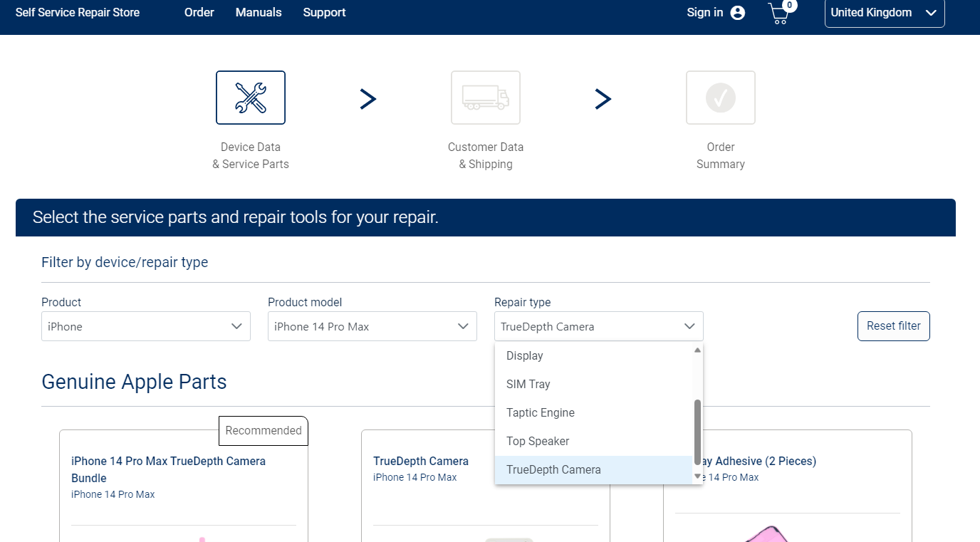The height and width of the screenshot is (542, 980).
Task: Collapse the Repair type dropdown
Action: coord(599,326)
